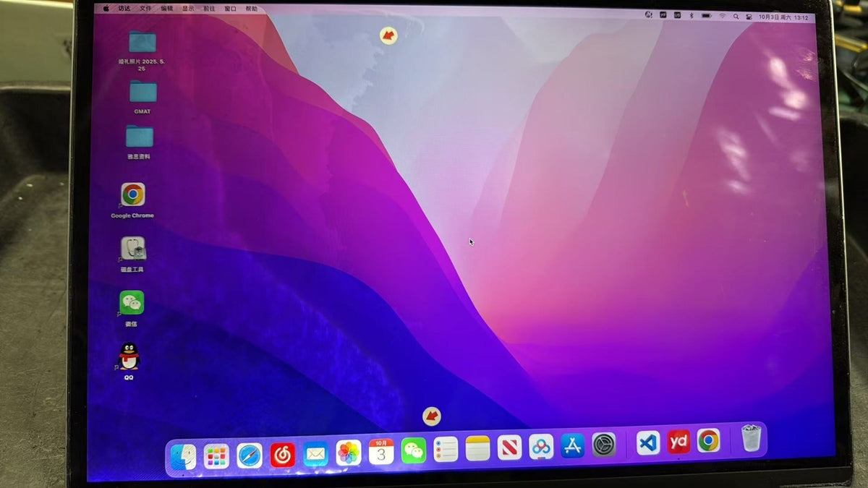Open the Trash in the Dock
868x488 pixels.
[x=751, y=438]
